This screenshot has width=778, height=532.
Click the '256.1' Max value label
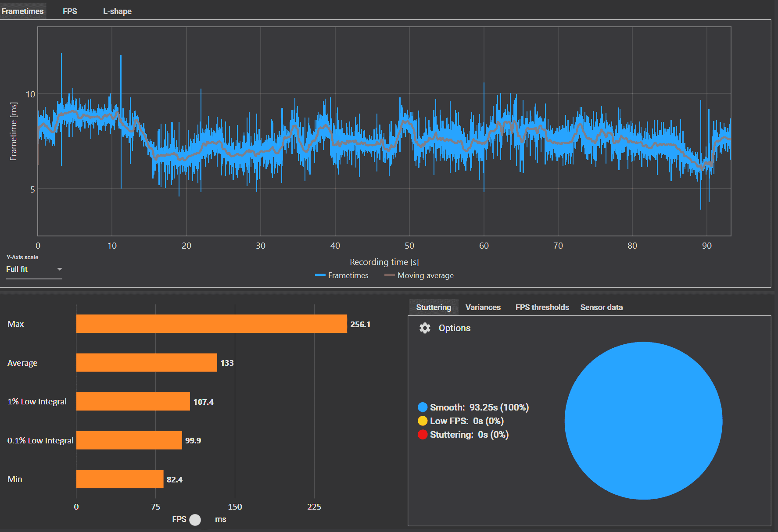360,325
